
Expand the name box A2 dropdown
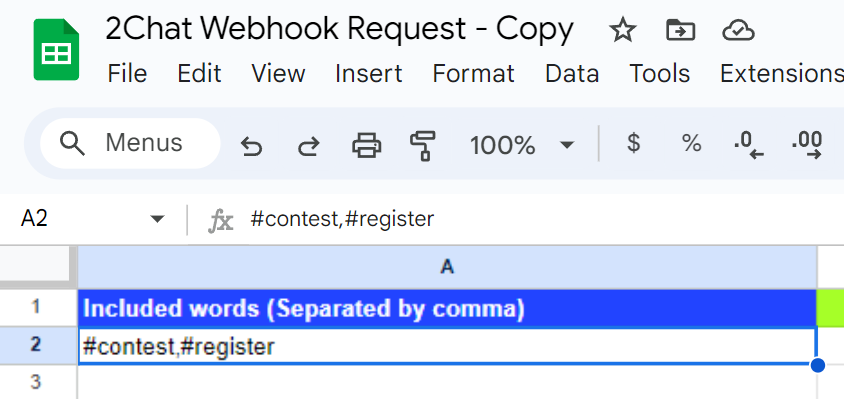157,219
